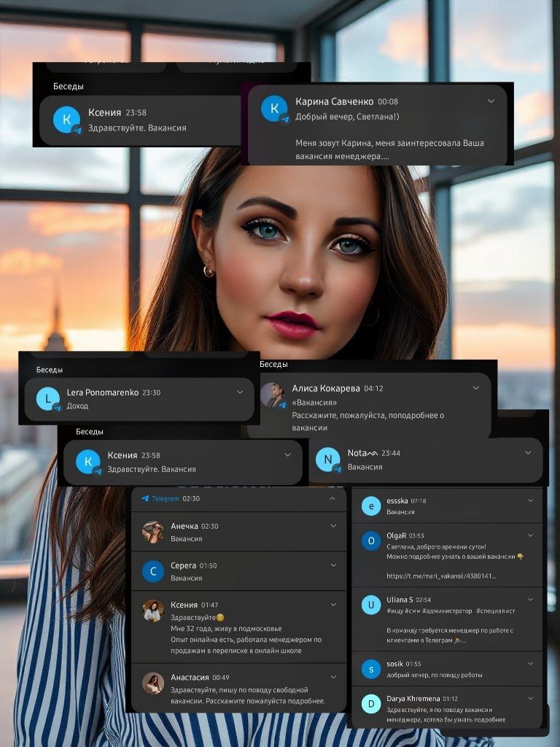Open Lera Ponomarenko's 'Доход' message

(x=77, y=406)
